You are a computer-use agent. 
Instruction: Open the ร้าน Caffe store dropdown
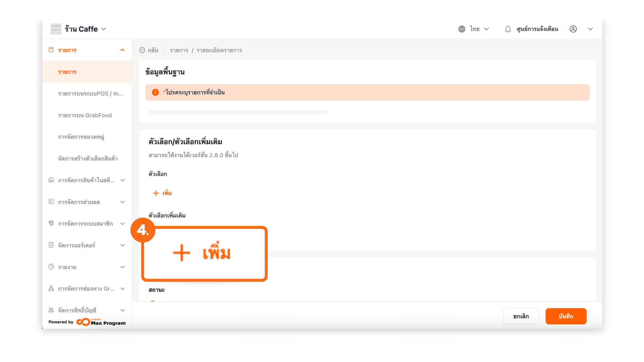104,29
